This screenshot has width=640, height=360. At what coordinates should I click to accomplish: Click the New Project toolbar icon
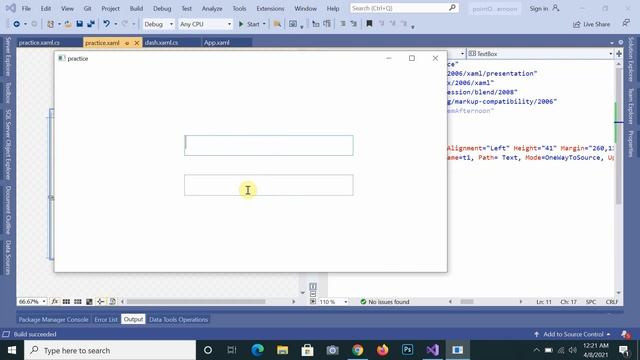[x=51, y=24]
